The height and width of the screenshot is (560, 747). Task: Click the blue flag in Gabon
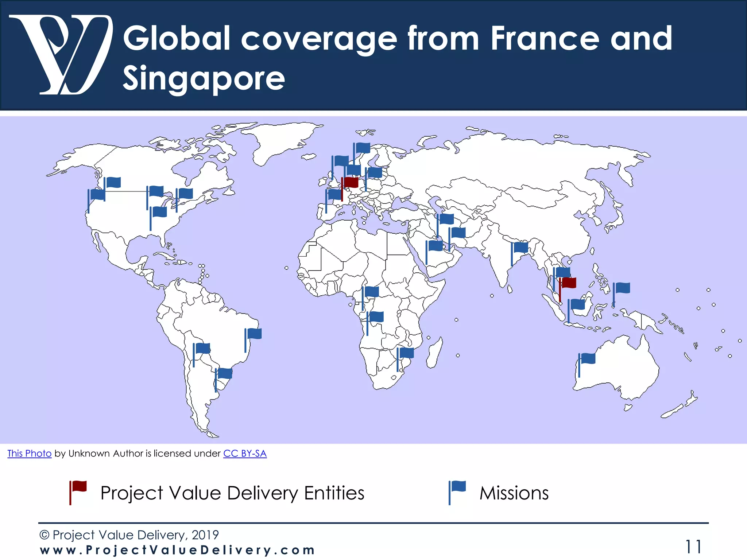click(x=371, y=298)
